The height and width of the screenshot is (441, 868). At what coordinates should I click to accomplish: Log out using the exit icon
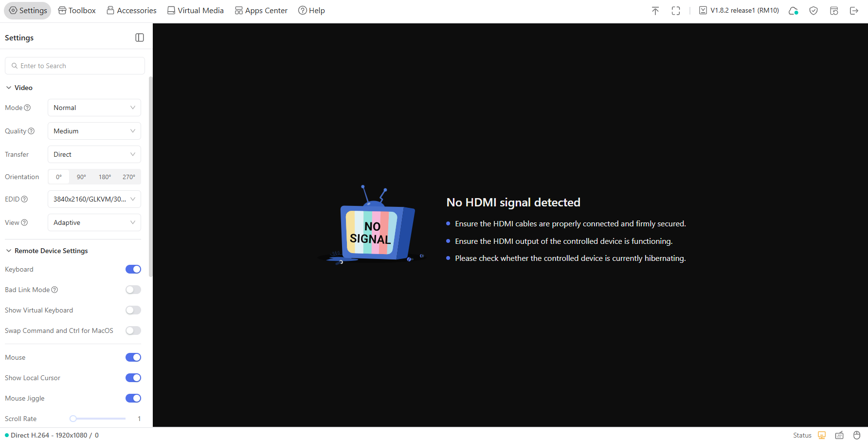click(x=854, y=10)
